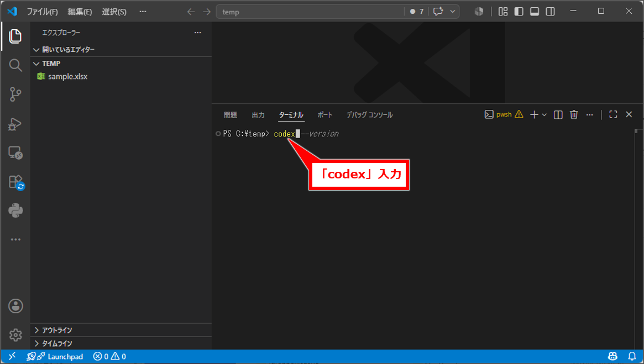Open the 編集(E) menu
644x364 pixels.
[80, 12]
